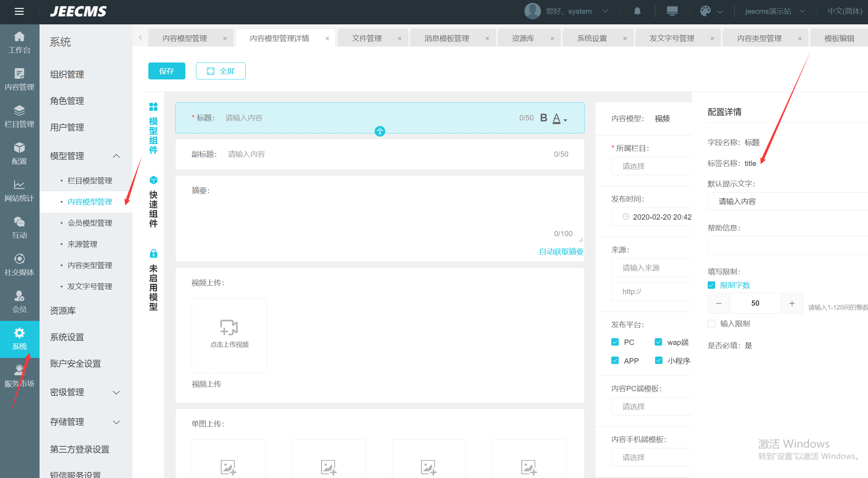Image resolution: width=868 pixels, height=478 pixels.
Task: Open the theme palette icon
Action: 705,11
